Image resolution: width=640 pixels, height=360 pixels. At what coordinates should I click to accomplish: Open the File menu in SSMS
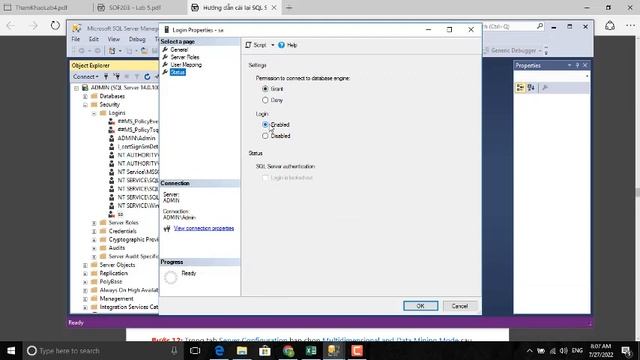[76, 39]
